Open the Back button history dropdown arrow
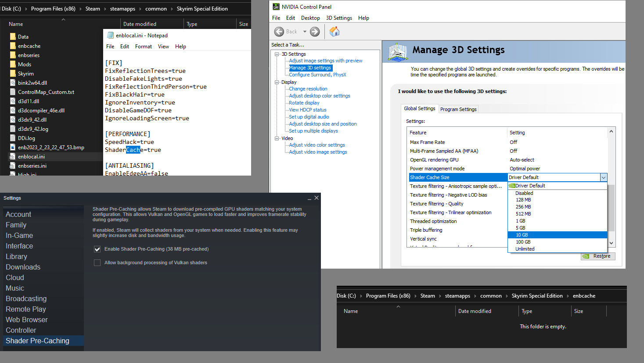644x363 pixels. (305, 32)
